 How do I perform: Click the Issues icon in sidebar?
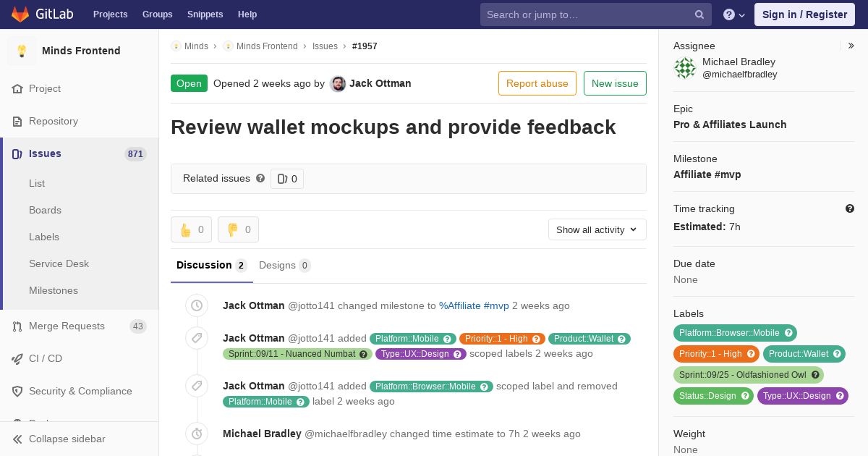click(17, 153)
